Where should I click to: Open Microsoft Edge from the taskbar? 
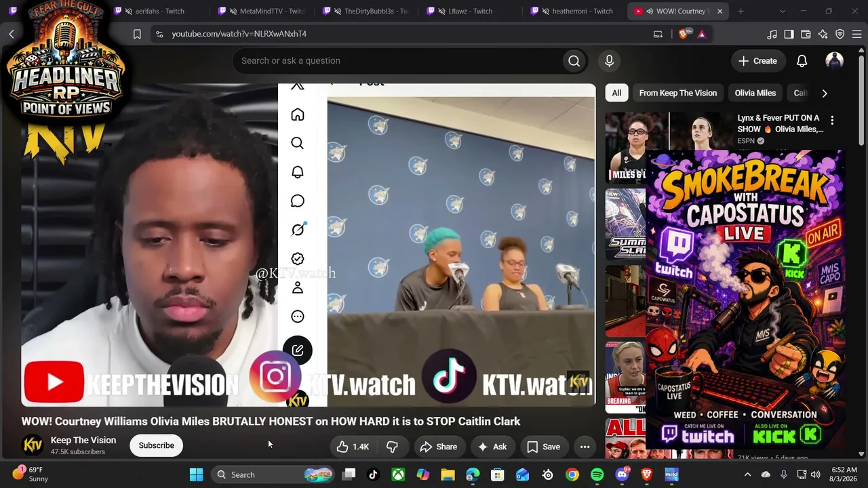(473, 474)
